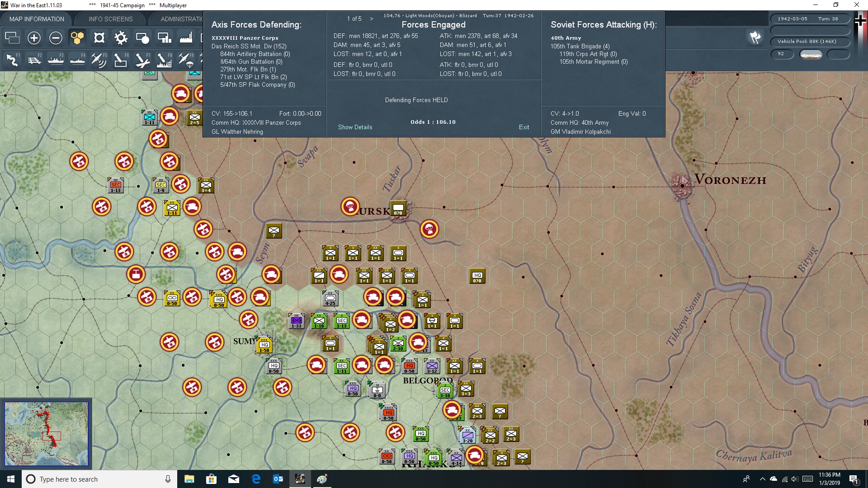Screen dimensions: 868x488
Task: Select the Move mode F1 icon
Action: (12, 60)
